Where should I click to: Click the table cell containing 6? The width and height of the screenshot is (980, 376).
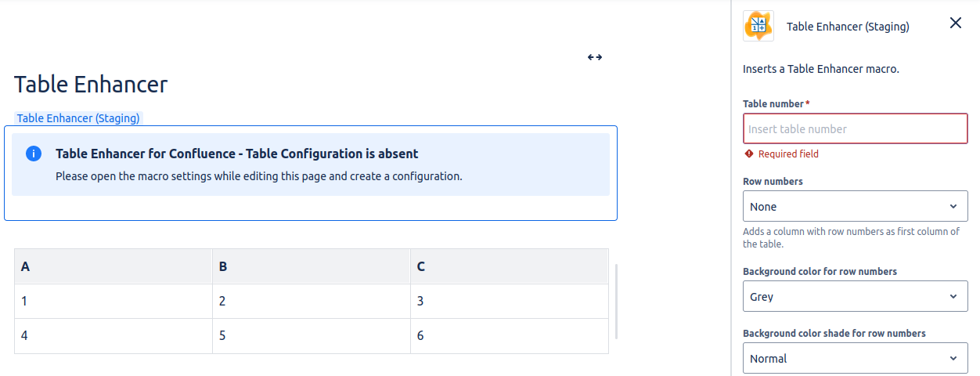509,335
